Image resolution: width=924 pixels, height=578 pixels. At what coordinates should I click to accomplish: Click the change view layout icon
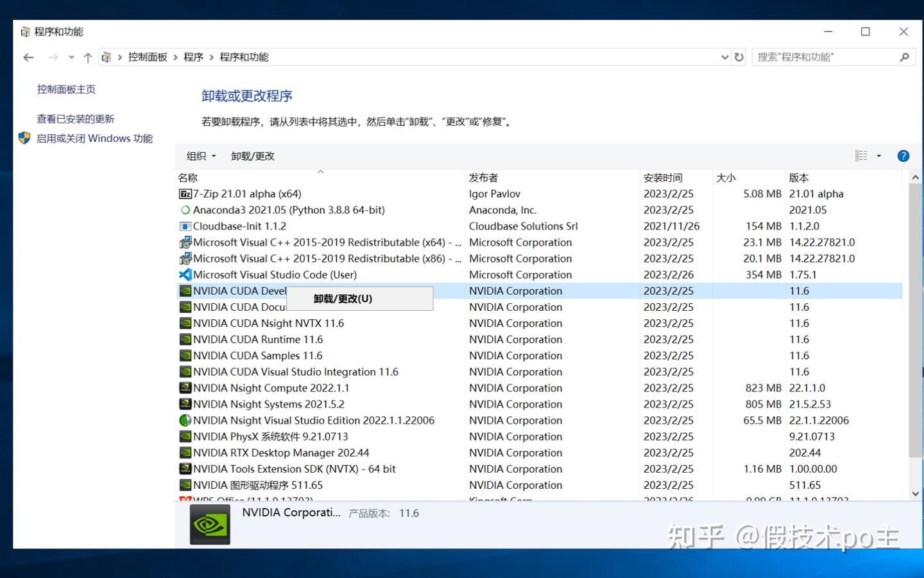pyautogui.click(x=861, y=155)
